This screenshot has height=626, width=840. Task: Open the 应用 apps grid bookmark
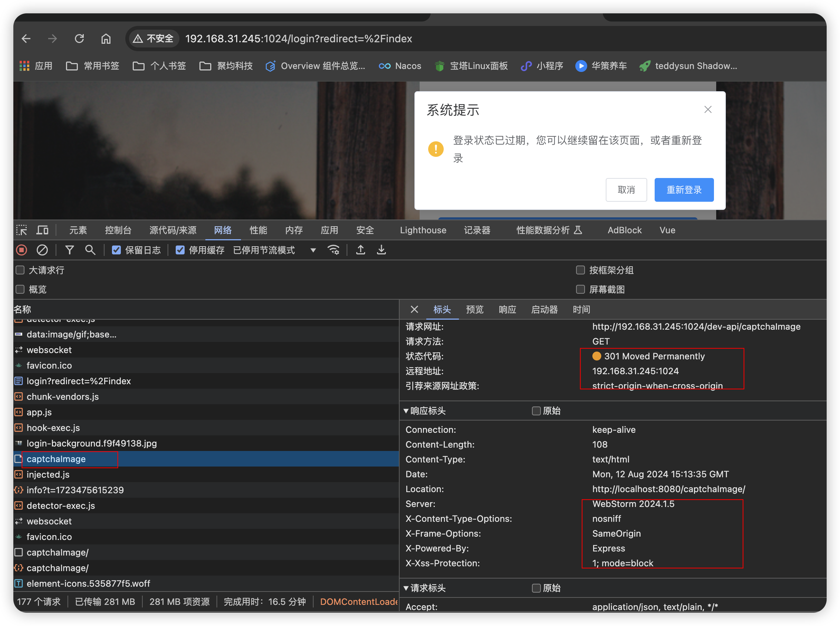tap(36, 66)
